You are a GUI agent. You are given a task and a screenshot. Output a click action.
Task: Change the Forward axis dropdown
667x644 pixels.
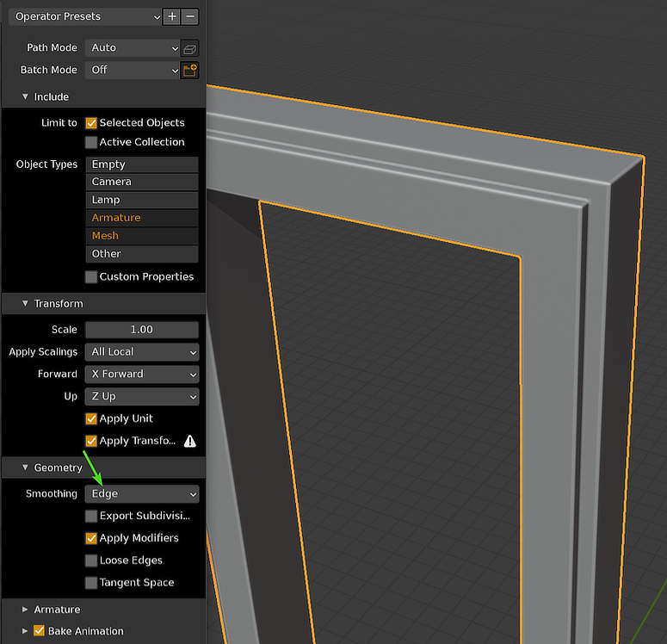142,375
